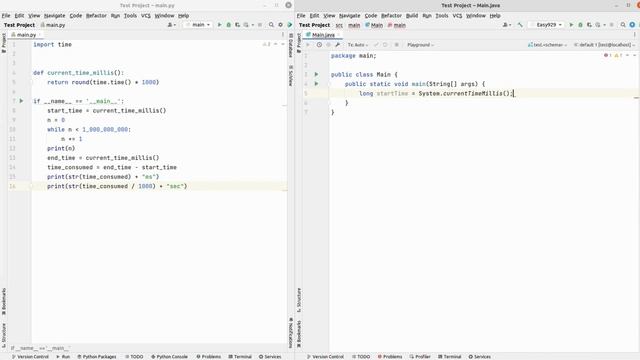The width and height of the screenshot is (640, 360).
Task: Open the Playground dropdown
Action: [x=420, y=45]
